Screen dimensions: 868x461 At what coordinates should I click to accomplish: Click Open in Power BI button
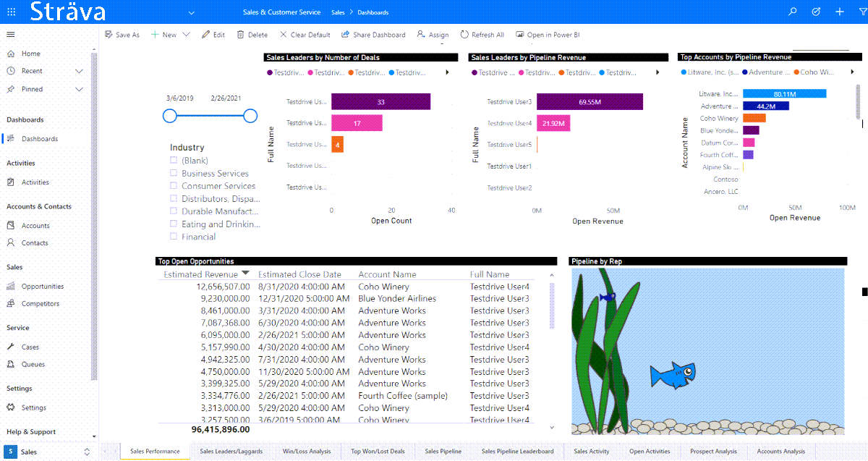coord(548,35)
